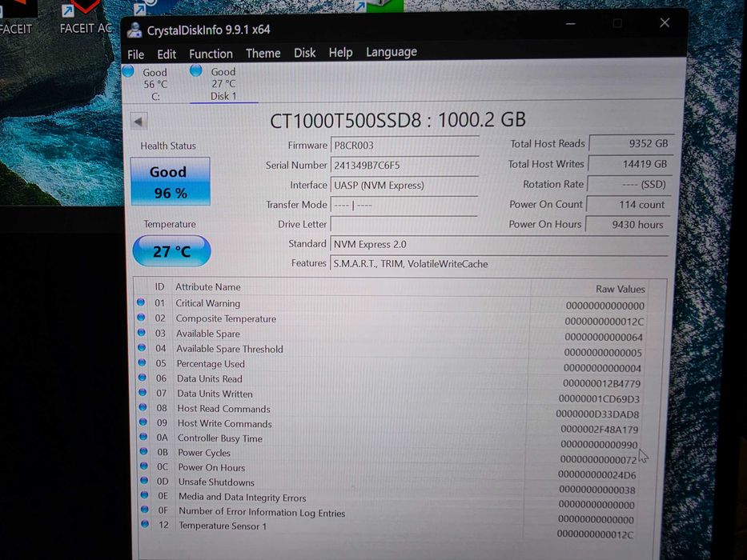747x560 pixels.
Task: Click the previous disk arrow button
Action: coord(139,122)
